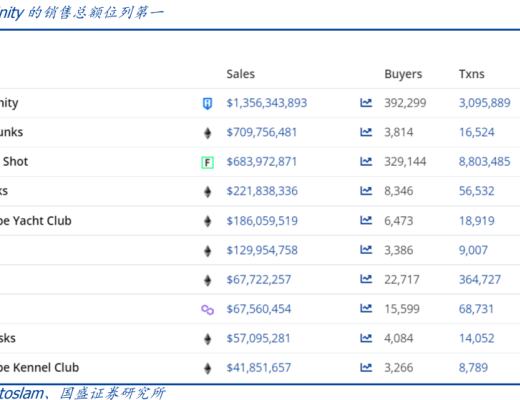Select the 3,266 buyers value

[x=399, y=368]
